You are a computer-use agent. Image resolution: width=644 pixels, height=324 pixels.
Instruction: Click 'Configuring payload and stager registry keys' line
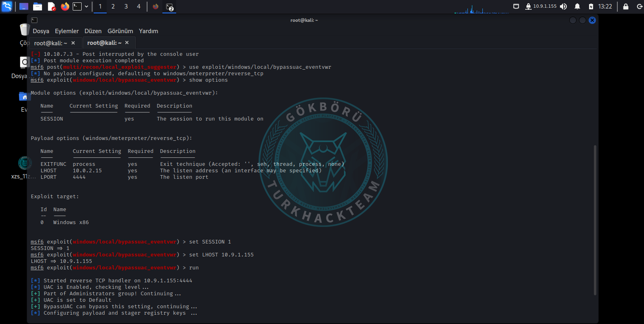click(120, 313)
